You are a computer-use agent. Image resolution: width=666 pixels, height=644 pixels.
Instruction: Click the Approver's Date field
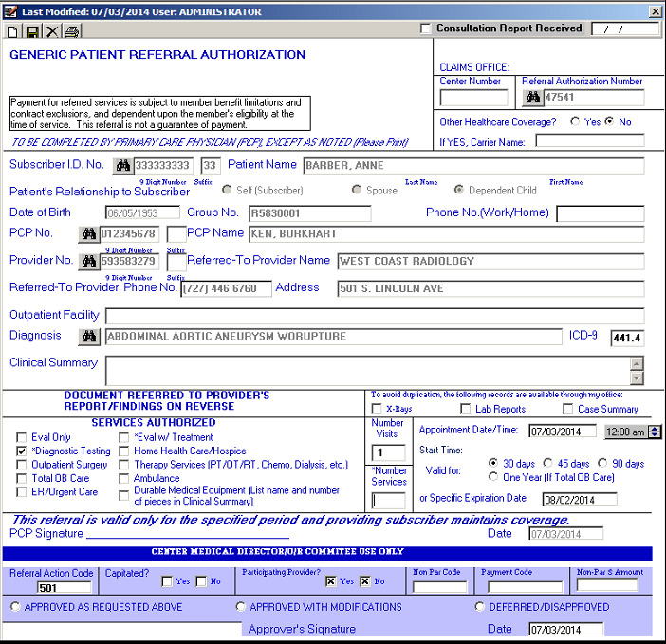pos(565,629)
